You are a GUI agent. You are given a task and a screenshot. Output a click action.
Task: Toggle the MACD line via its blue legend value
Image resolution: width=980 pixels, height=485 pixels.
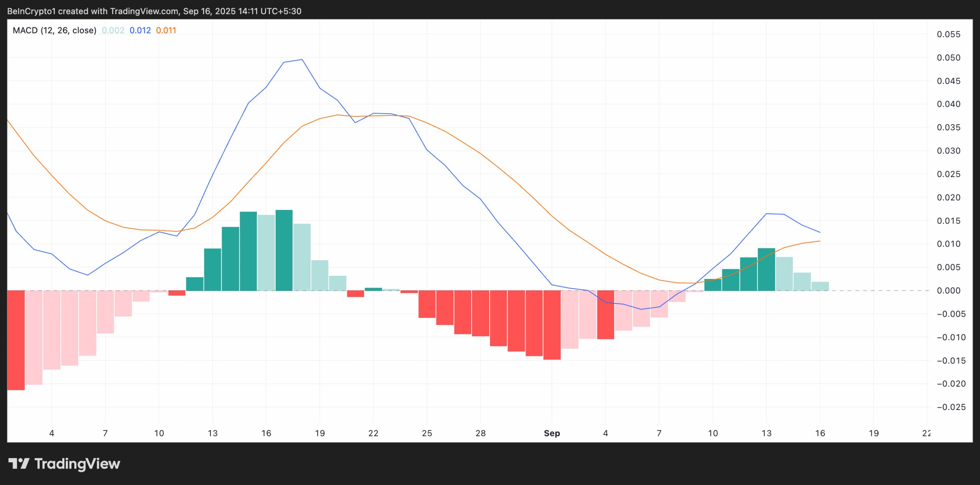pyautogui.click(x=140, y=30)
